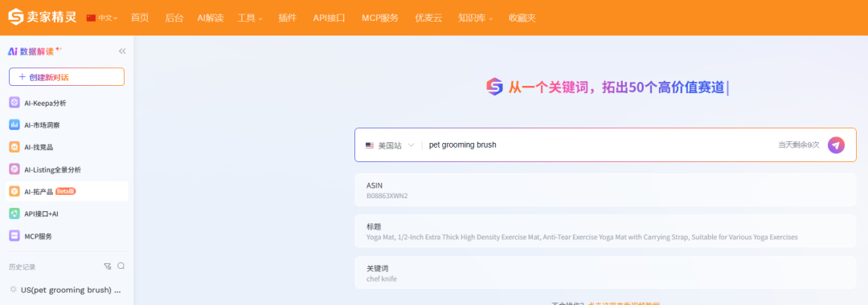Click the Beta版 badge
The height and width of the screenshot is (305, 868).
point(65,191)
